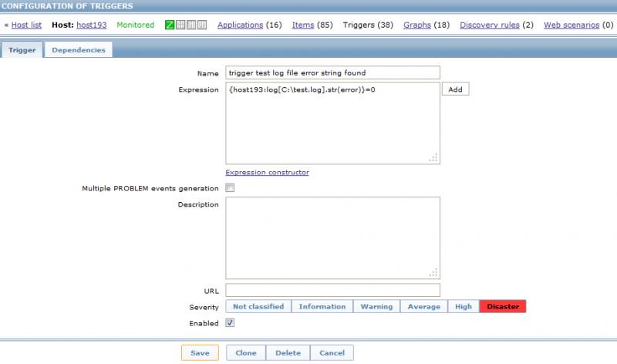The image size is (617, 364).
Task: Open the host193 host link
Action: pos(92,25)
